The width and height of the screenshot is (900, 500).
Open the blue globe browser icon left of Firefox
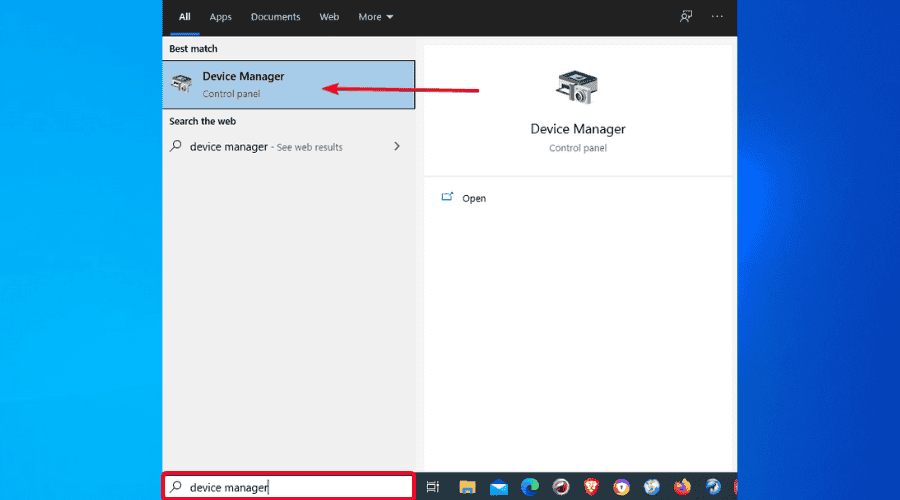pos(651,487)
